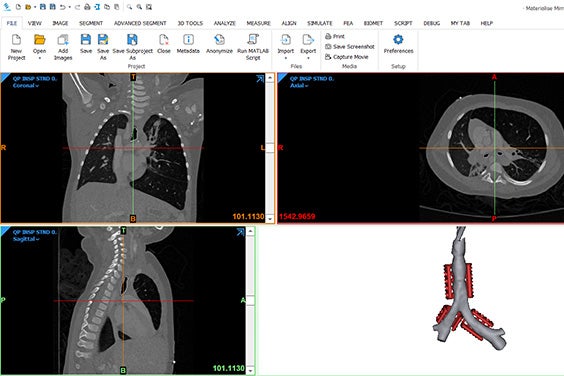Open the ADVANCED SEGMENT tab
564x376 pixels.
[140, 23]
